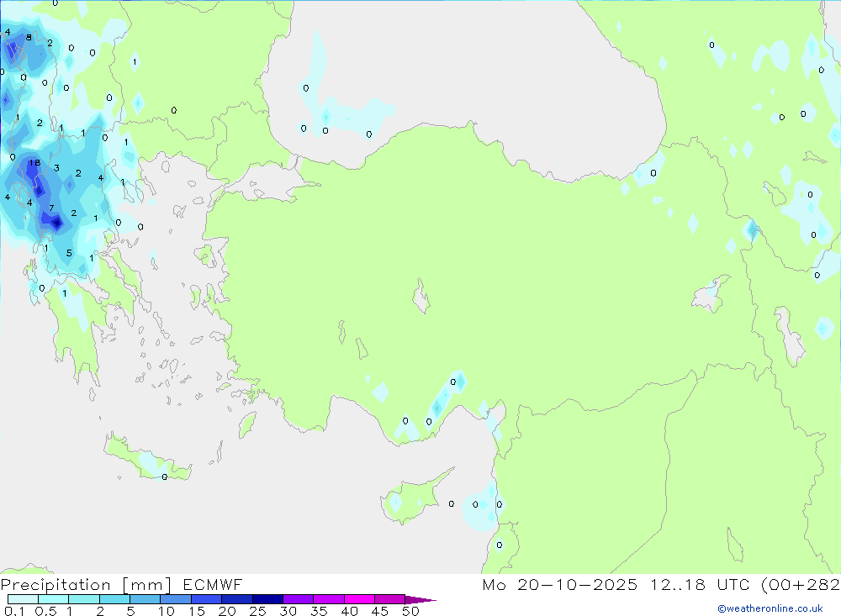841x616 pixels.
Task: Click the 35–40 mm legend swatch
Action: [328, 599]
